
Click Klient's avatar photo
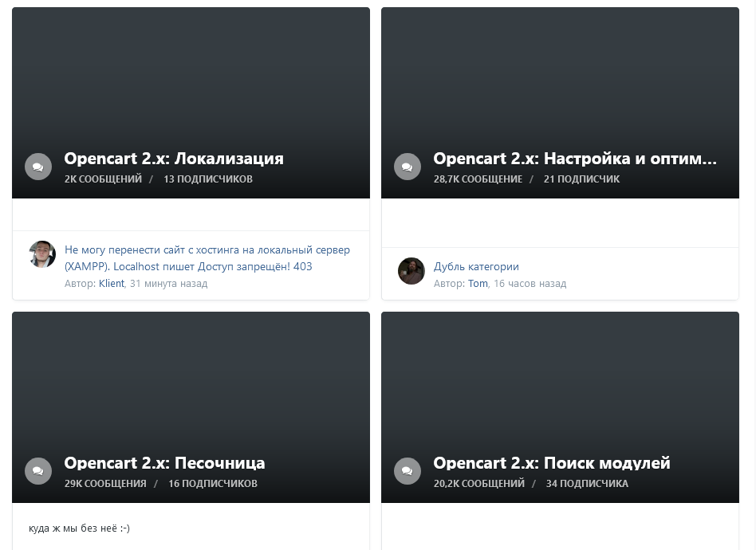tap(42, 254)
